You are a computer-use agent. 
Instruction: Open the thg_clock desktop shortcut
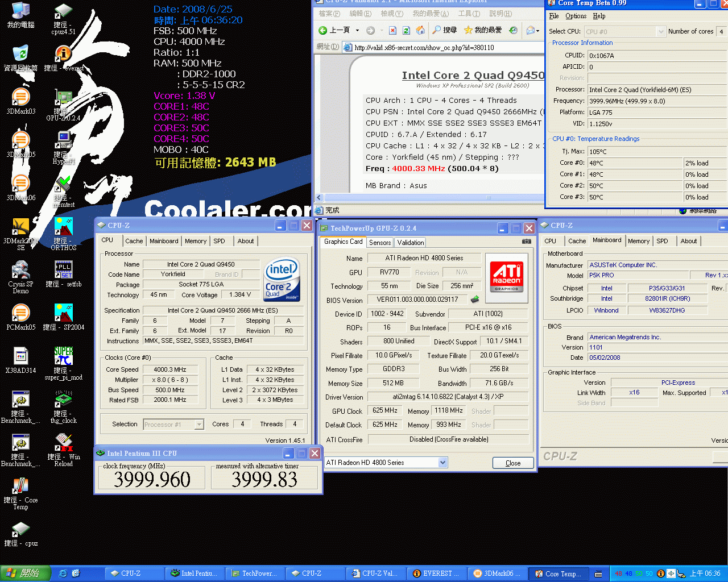[63, 407]
